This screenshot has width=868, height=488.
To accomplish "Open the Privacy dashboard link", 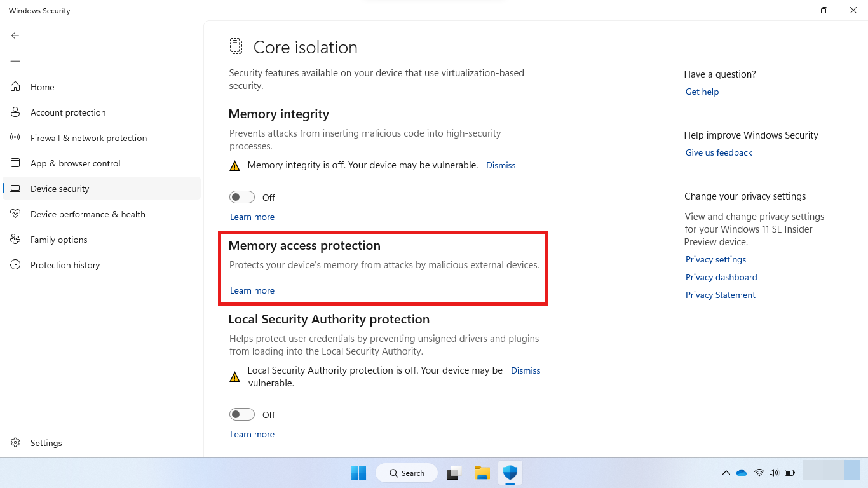I will (721, 277).
